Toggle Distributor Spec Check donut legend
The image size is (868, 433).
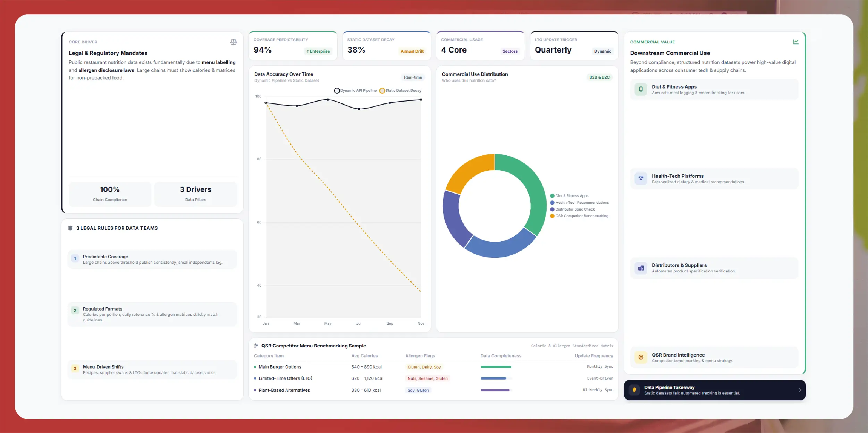coord(572,210)
